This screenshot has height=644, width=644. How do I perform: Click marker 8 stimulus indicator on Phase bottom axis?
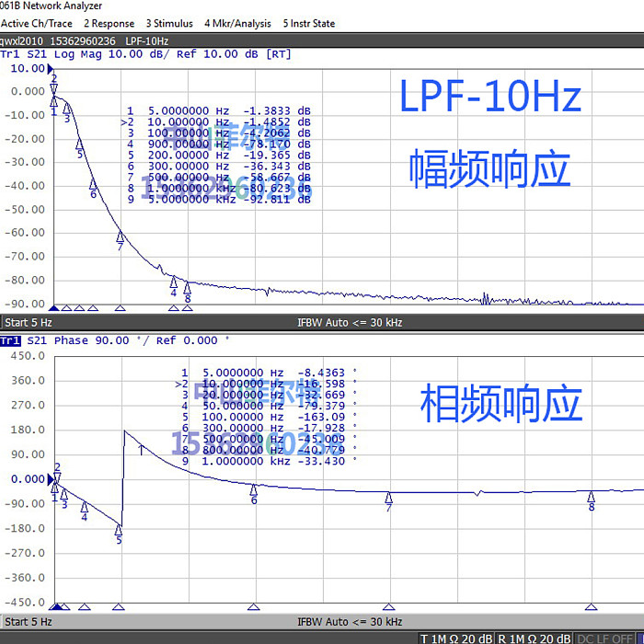click(591, 606)
